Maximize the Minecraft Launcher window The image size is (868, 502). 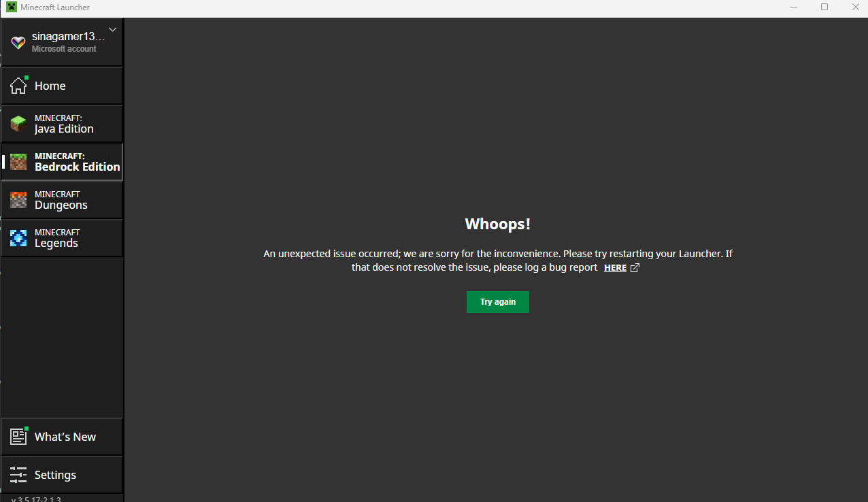824,7
